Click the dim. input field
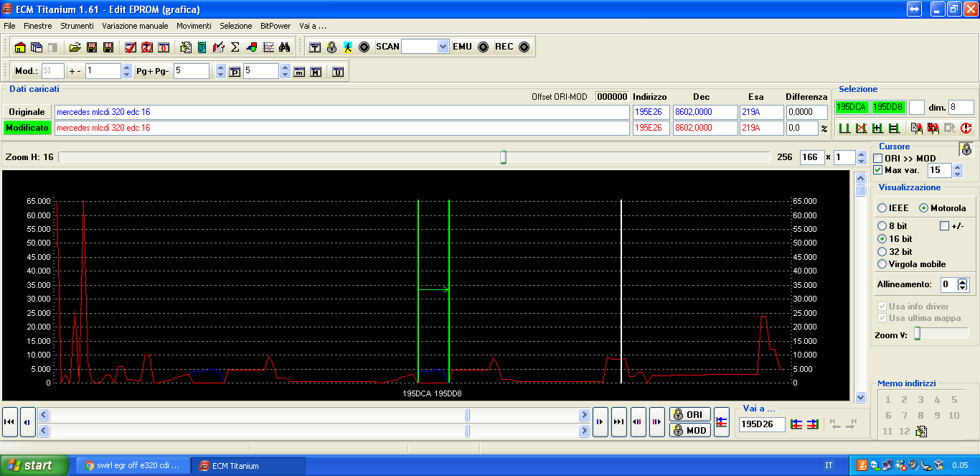 point(961,107)
